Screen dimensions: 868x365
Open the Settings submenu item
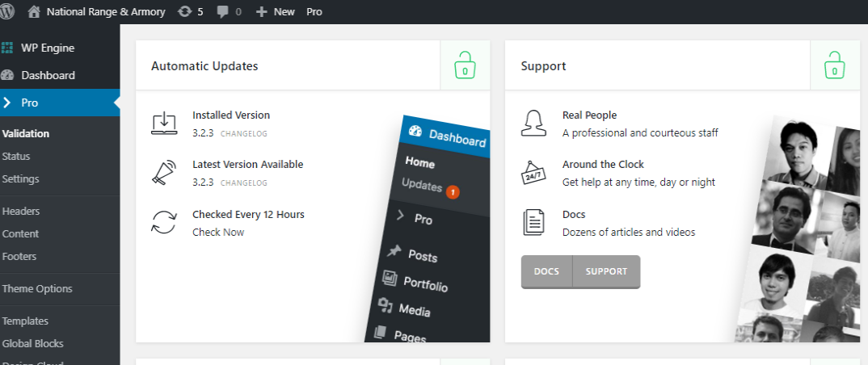click(x=20, y=179)
